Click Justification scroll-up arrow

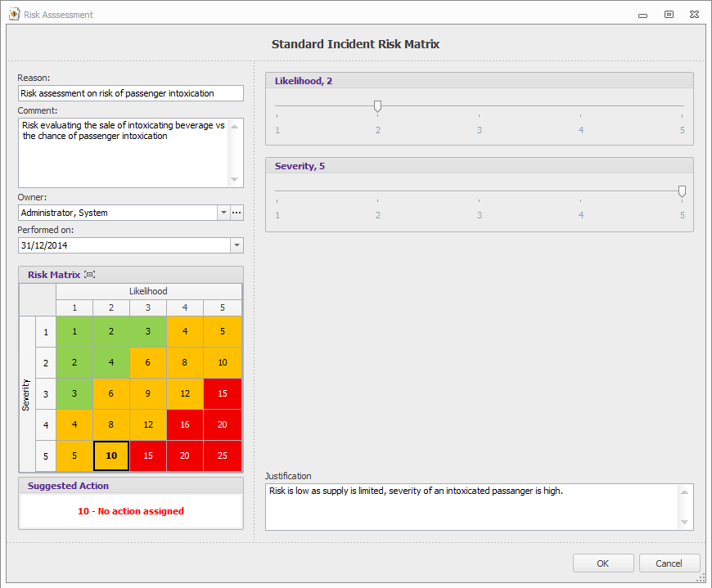[x=682, y=489]
